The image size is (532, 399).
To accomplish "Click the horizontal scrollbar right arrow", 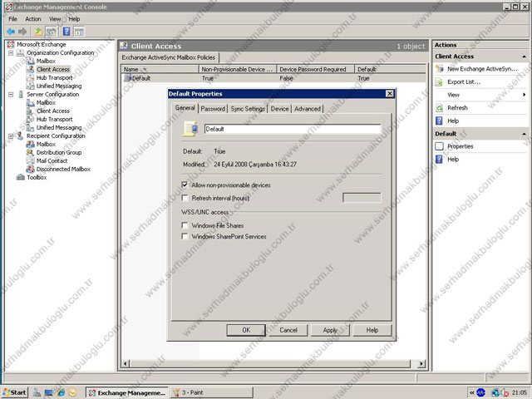I will click(x=421, y=364).
